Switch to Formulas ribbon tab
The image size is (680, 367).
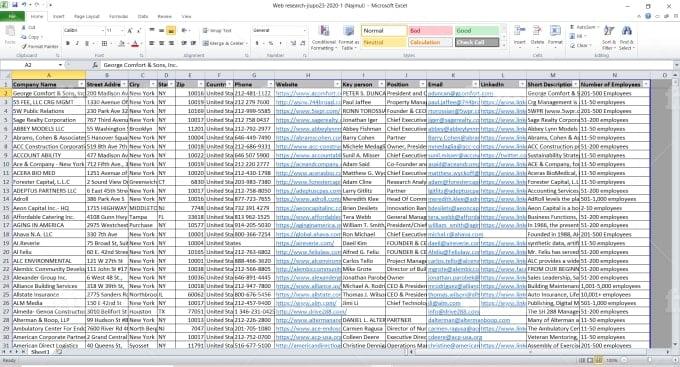(118, 16)
